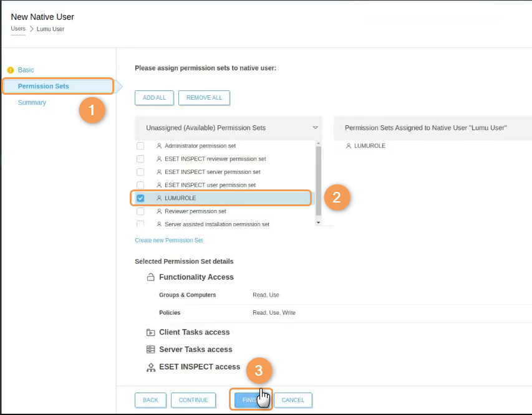Go to the Summary step
The image size is (532, 415).
click(x=32, y=103)
